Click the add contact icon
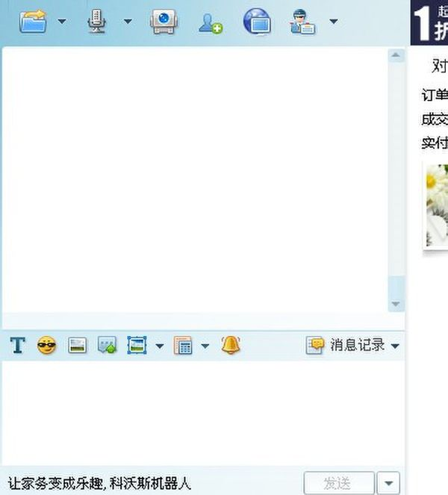Viewport: 448px width, 495px height. click(210, 22)
